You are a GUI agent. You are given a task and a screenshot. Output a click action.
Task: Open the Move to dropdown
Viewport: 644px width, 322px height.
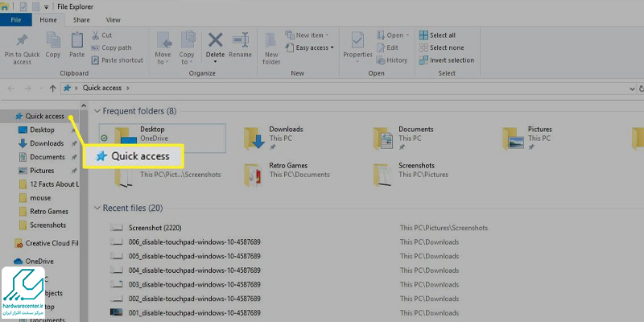(x=163, y=48)
